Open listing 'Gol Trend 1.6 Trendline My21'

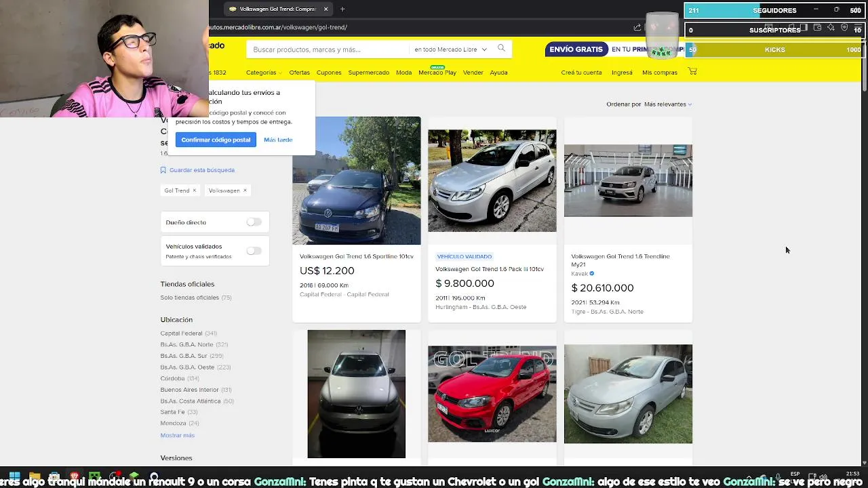[x=620, y=260]
